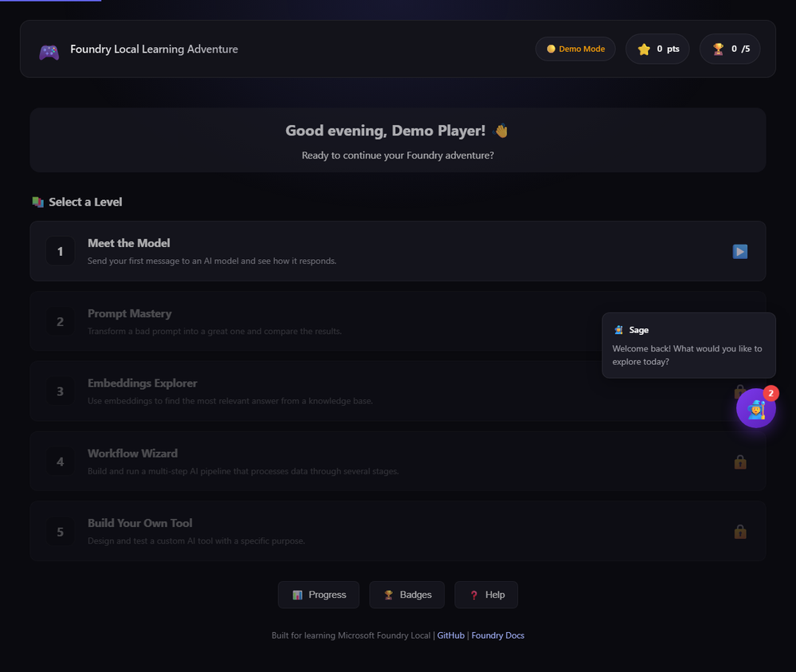Open the Sage wizard chat bubble button

click(756, 408)
